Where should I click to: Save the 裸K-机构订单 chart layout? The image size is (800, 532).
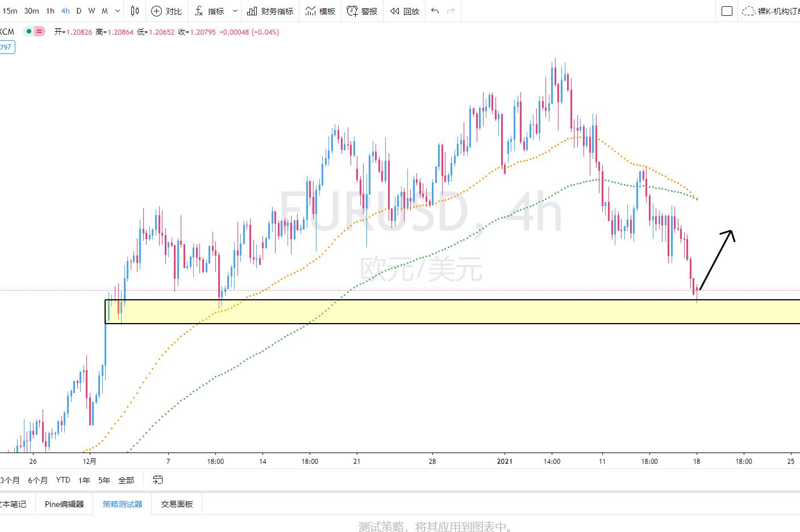click(x=770, y=11)
